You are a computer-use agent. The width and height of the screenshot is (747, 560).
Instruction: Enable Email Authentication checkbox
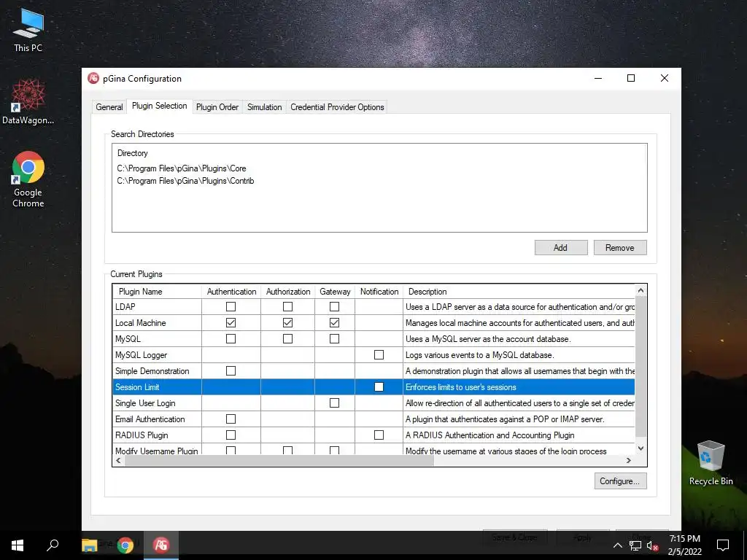coord(231,419)
